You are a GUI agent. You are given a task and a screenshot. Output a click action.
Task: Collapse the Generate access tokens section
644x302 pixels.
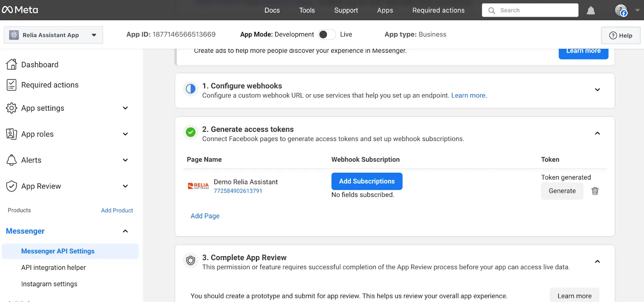point(597,133)
